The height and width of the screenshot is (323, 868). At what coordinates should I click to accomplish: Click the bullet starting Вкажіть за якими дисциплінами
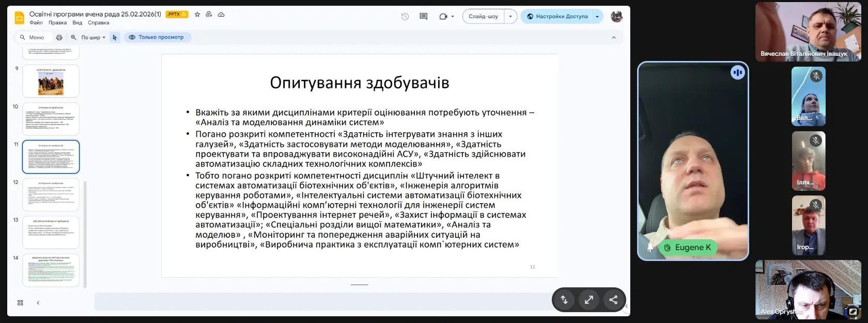click(365, 117)
